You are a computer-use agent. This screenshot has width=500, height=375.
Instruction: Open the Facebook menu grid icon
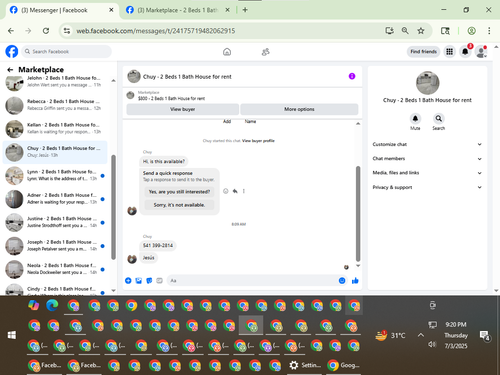point(449,52)
